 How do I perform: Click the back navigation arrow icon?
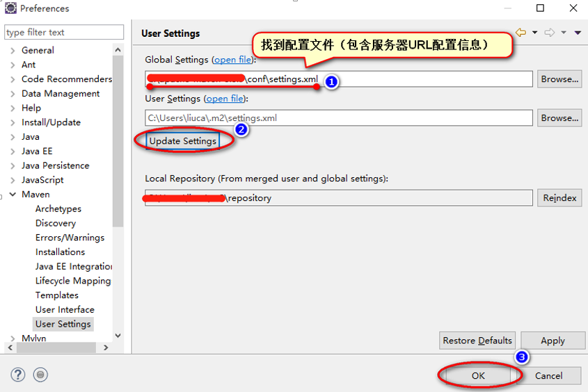click(520, 33)
